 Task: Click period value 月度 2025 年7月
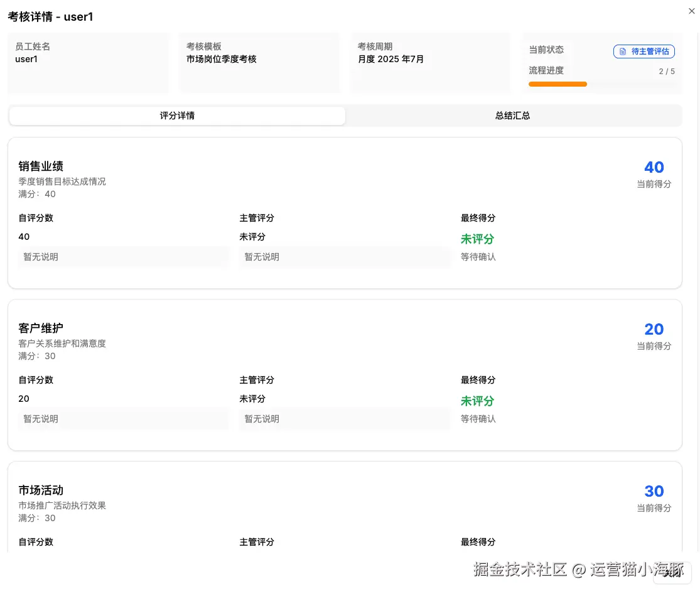(390, 60)
